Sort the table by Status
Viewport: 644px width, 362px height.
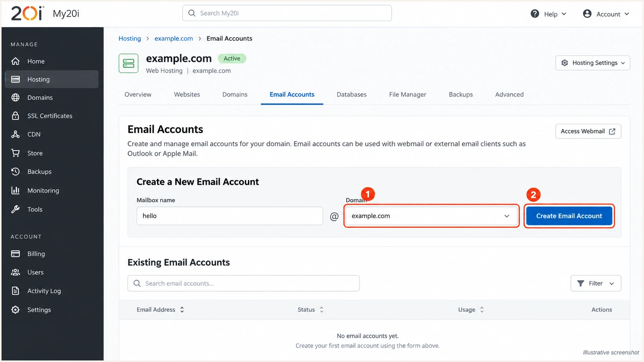[x=310, y=310]
